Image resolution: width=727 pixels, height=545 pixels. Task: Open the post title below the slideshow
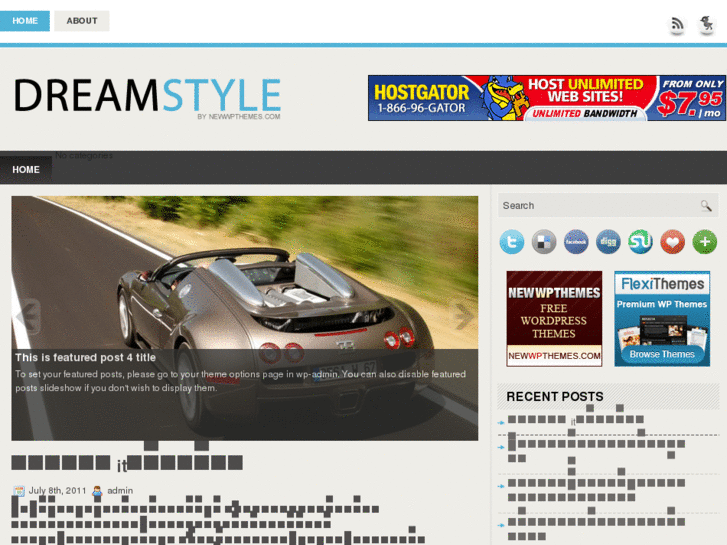[x=127, y=463]
